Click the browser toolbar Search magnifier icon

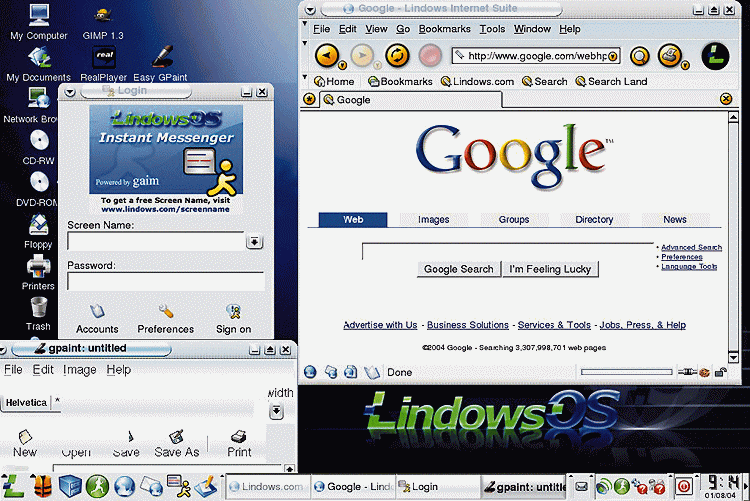[640, 56]
